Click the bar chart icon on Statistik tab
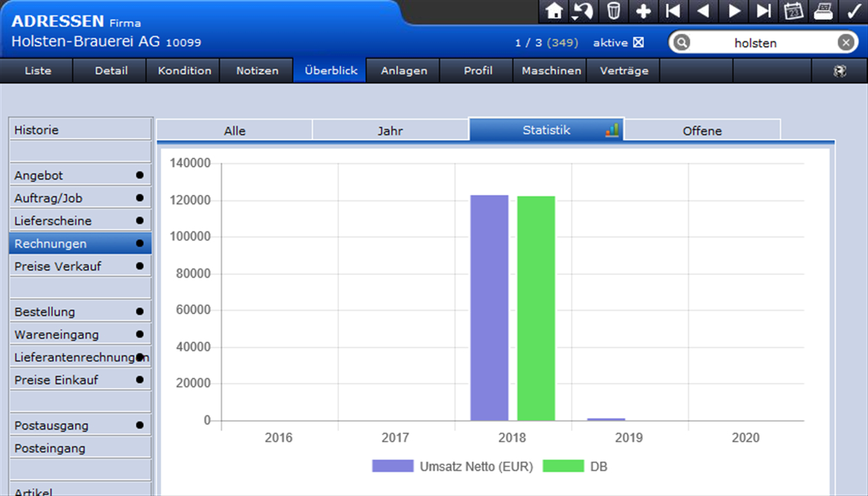Viewport: 868px width, 496px height. (x=612, y=130)
